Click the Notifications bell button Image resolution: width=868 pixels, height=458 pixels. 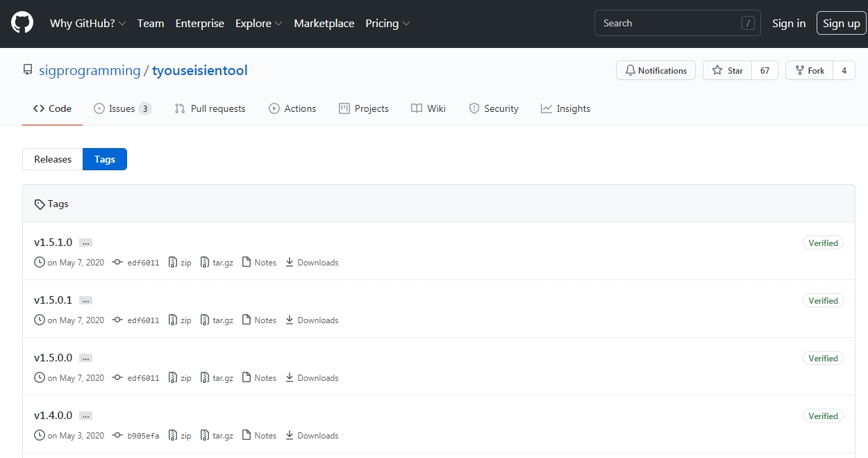[656, 70]
